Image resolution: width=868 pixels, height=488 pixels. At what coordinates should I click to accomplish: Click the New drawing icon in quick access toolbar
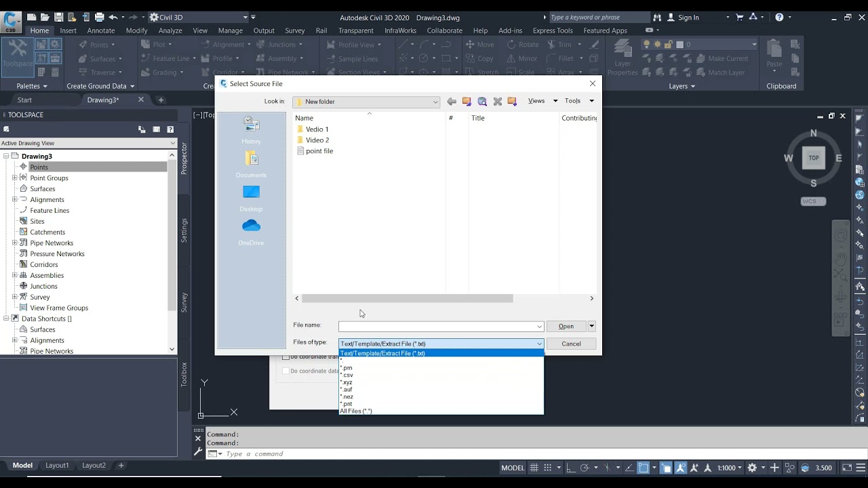pos(31,17)
